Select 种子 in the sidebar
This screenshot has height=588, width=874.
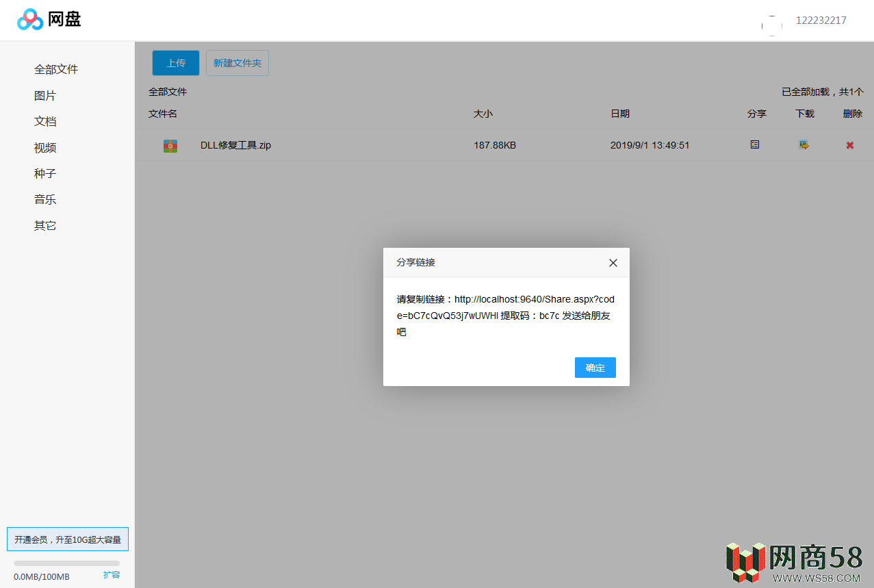[x=45, y=173]
